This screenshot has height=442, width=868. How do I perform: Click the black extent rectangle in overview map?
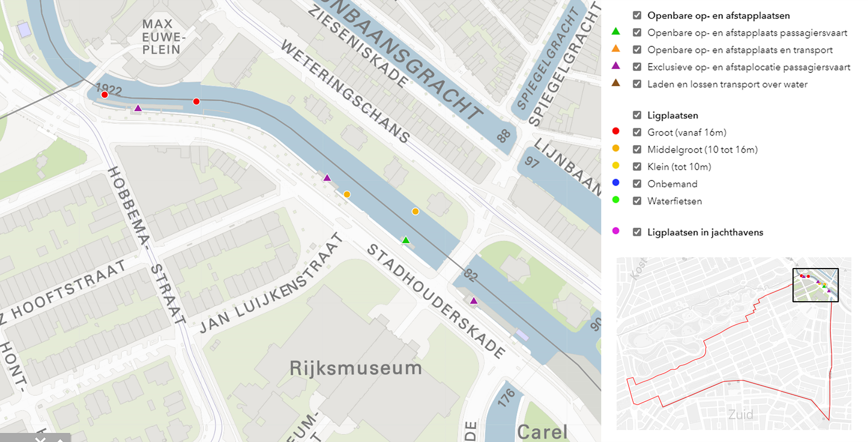[815, 285]
